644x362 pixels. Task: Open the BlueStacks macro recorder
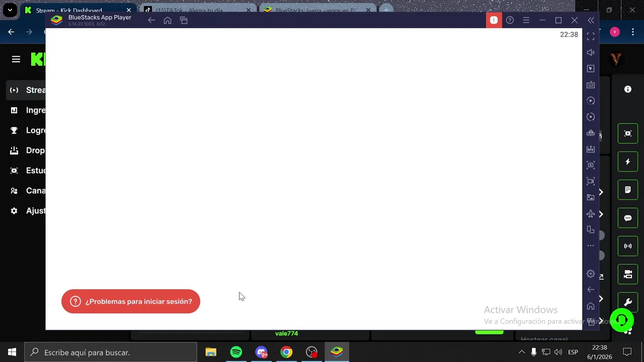[x=591, y=101]
